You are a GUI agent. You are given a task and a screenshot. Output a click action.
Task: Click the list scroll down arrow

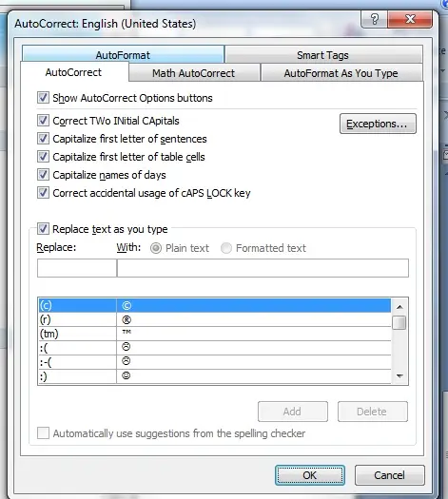pos(399,376)
